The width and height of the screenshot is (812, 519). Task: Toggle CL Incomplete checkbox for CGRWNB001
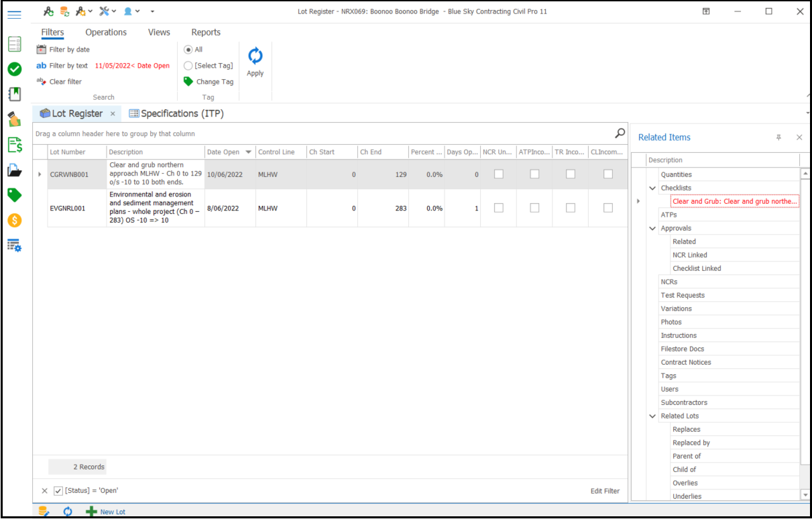[608, 174]
